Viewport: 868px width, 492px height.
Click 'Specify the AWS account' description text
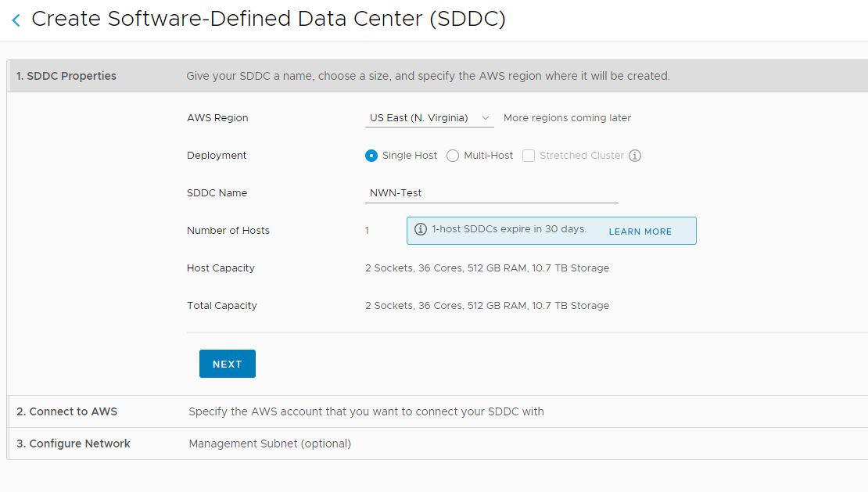pyautogui.click(x=366, y=411)
